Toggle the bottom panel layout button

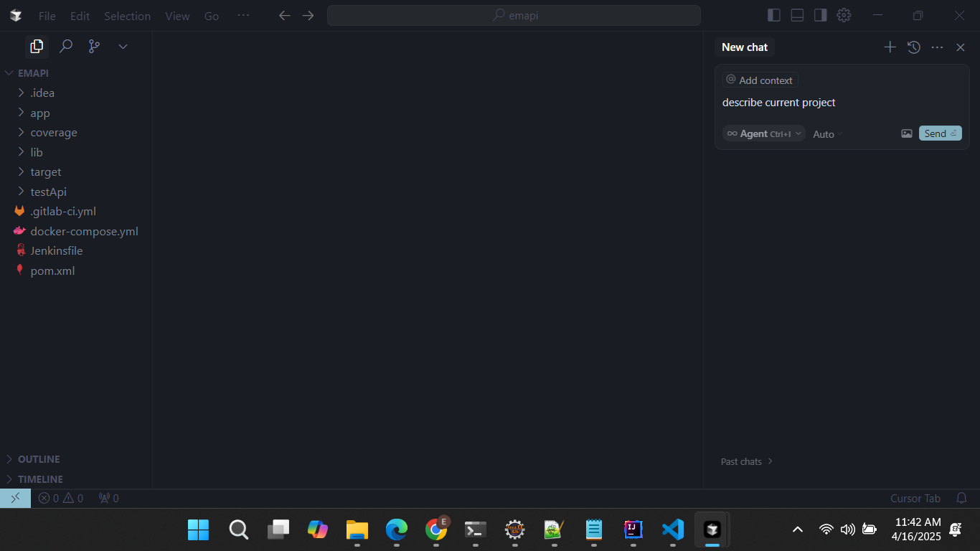[797, 15]
